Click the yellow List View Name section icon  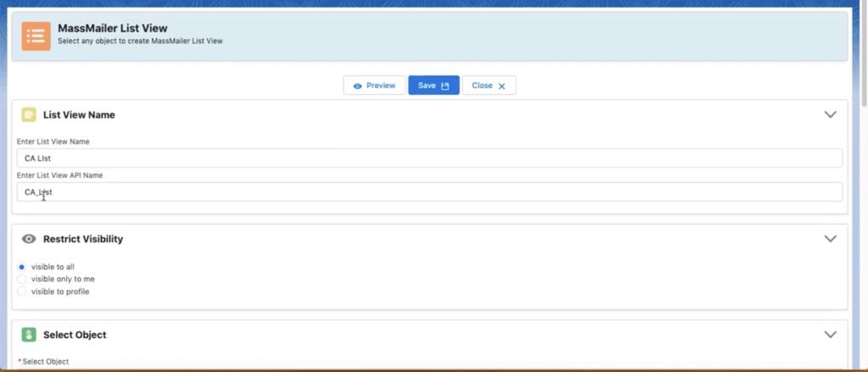click(29, 114)
